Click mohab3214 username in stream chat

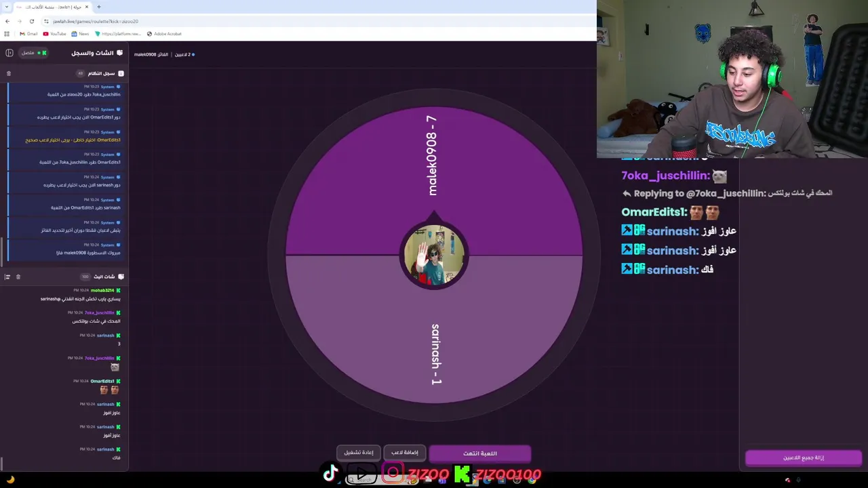tap(102, 290)
